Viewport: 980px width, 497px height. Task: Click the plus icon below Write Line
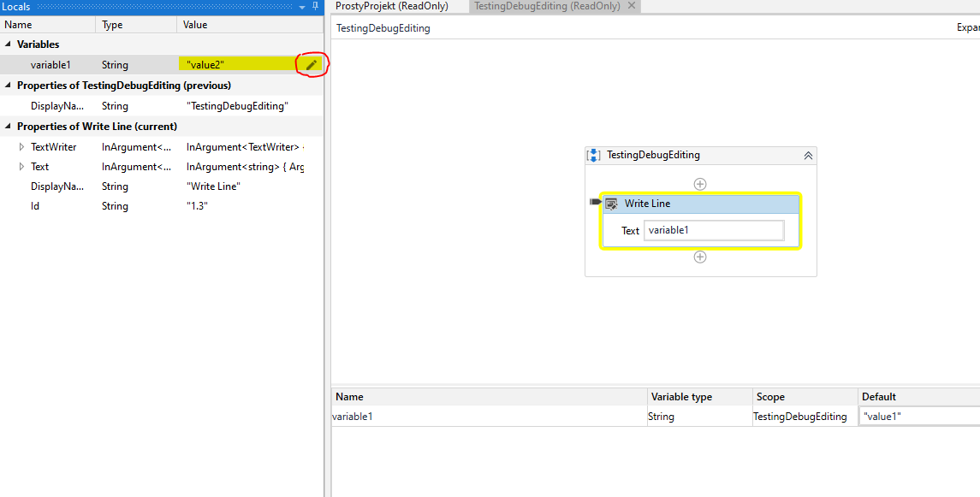coord(700,257)
